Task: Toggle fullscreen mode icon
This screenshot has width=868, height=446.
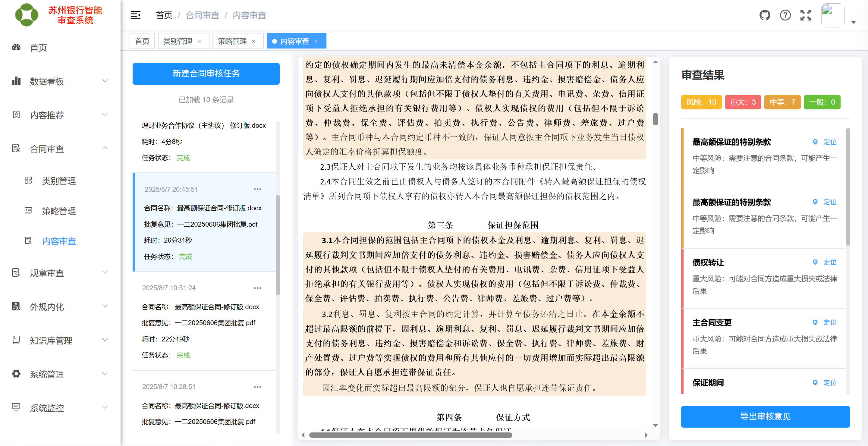Action: coord(806,15)
